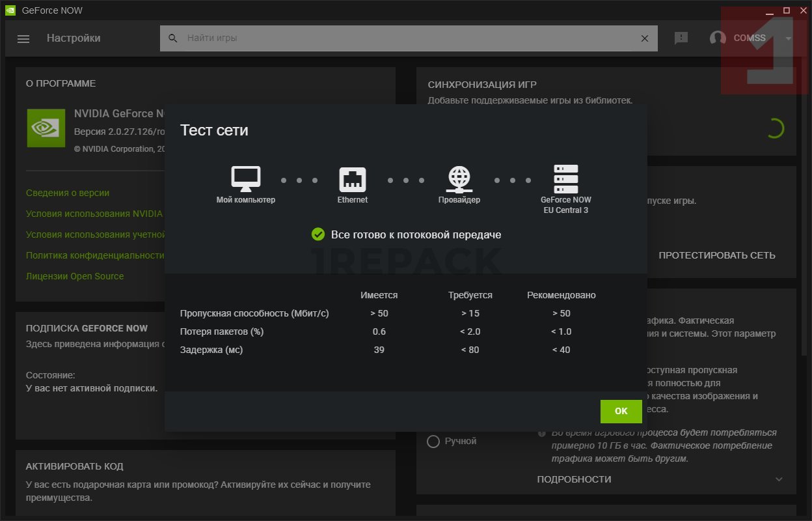Clear the search field with X icon
Viewport: 812px width, 521px height.
pos(645,38)
